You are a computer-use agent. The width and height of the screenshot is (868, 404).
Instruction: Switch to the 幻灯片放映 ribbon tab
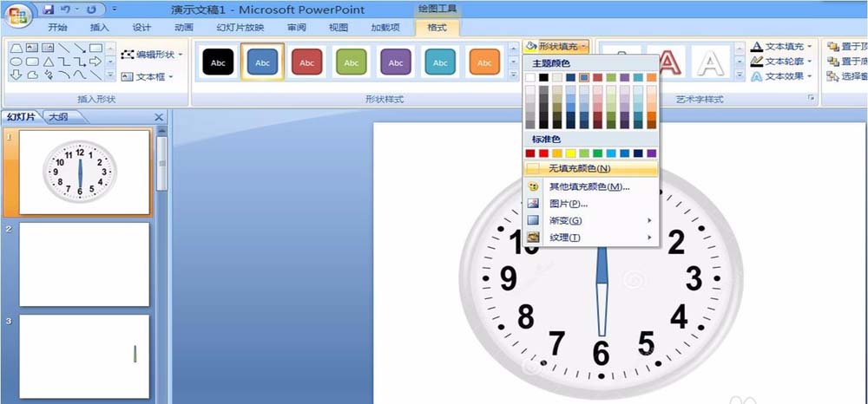click(240, 28)
